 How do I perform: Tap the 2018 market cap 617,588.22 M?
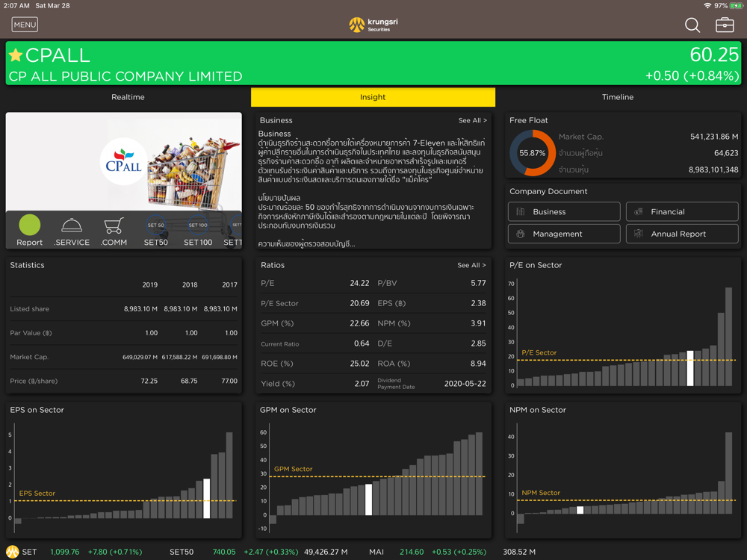[179, 357]
